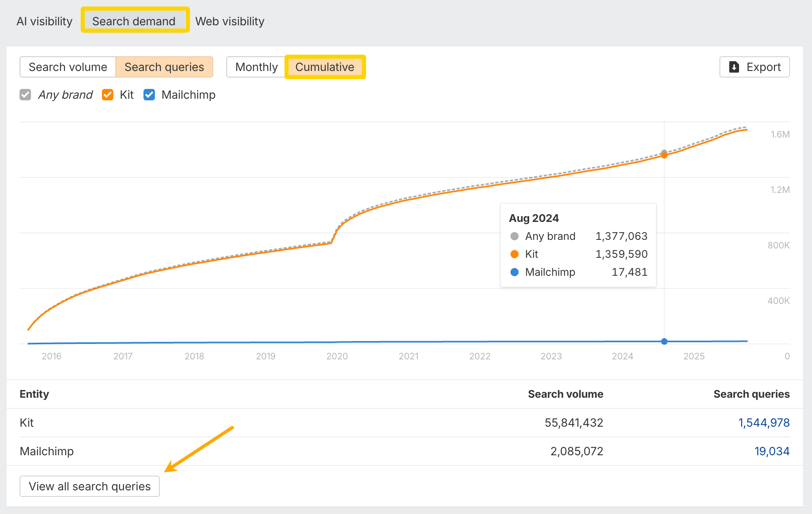812x514 pixels.
Task: Select Search queries metric
Action: 164,67
